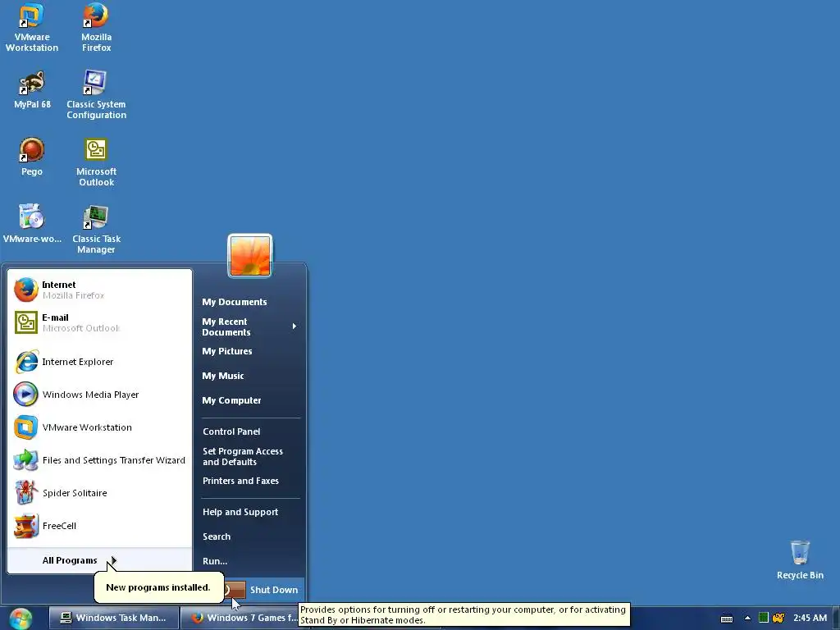Switch to Windows 7 Games Firefox taskbar button
Viewport: 840px width, 630px height.
(240, 618)
